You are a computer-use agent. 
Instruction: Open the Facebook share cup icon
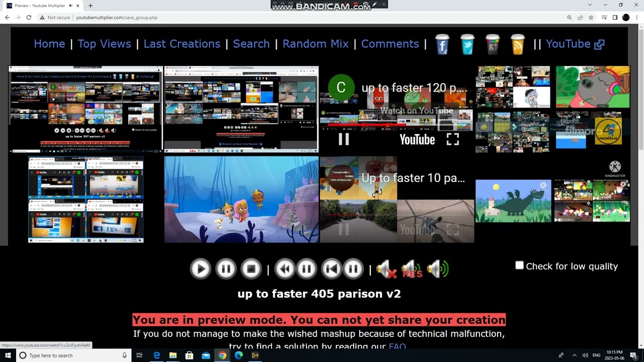click(442, 44)
